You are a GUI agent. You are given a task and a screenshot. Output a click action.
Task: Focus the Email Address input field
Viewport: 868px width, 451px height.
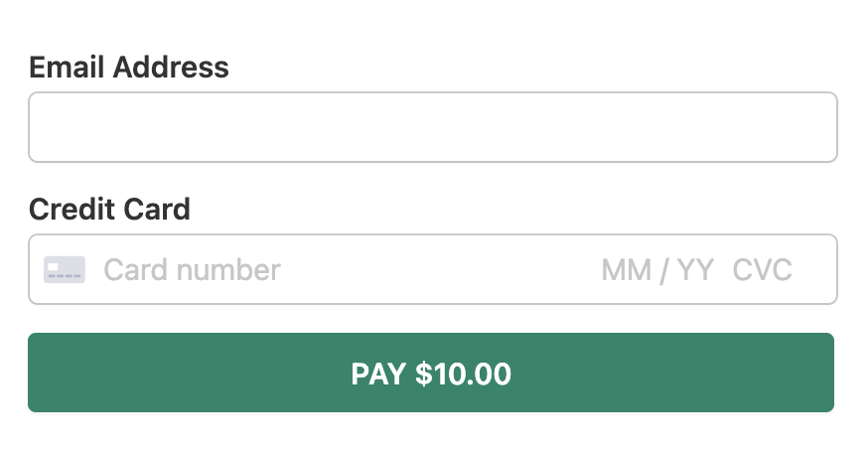point(433,127)
